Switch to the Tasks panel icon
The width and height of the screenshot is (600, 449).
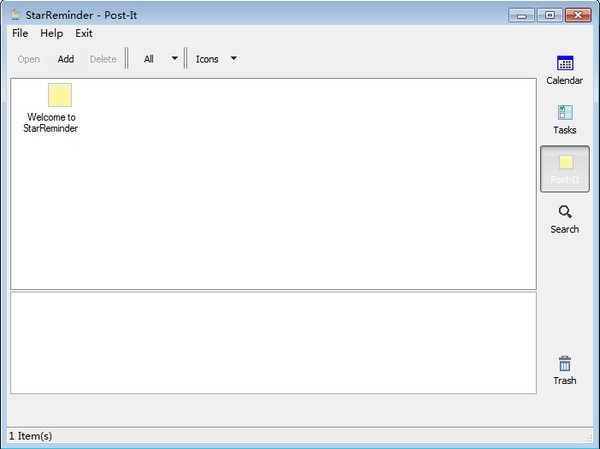pyautogui.click(x=565, y=113)
